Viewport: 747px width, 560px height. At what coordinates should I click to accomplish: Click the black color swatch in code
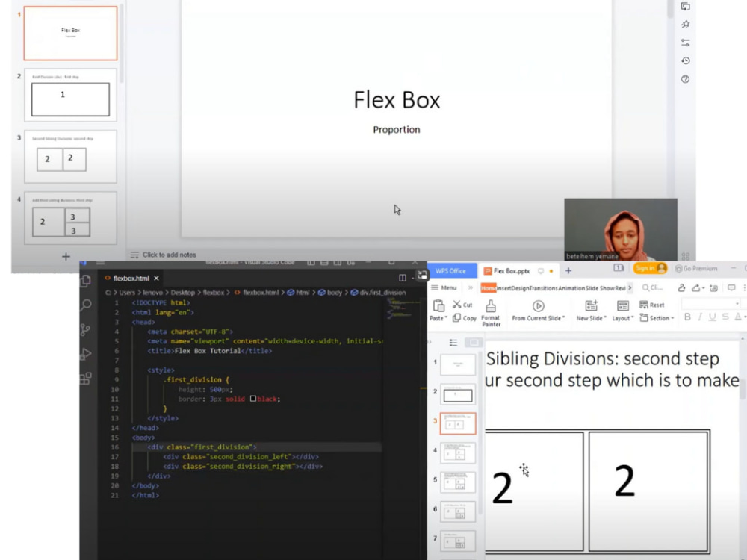(253, 399)
